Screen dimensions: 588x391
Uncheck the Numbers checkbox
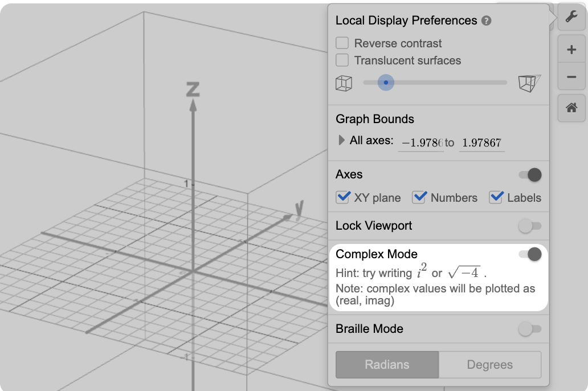tap(420, 197)
